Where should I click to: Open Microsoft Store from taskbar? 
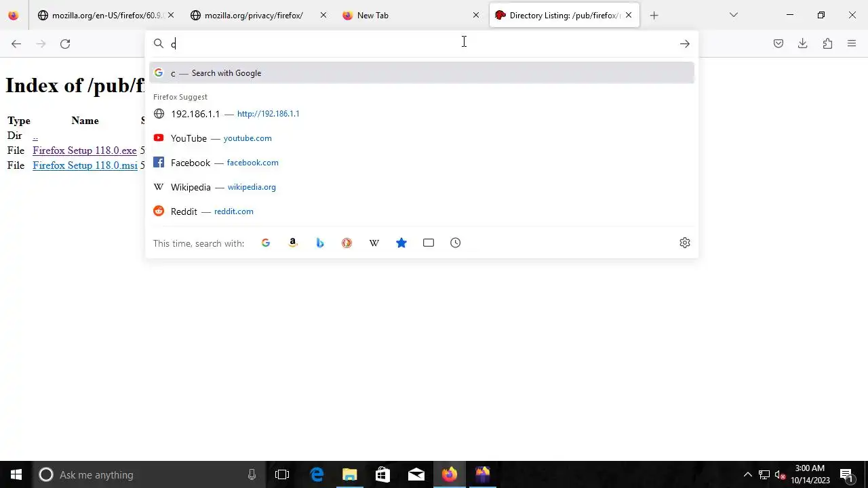click(383, 474)
